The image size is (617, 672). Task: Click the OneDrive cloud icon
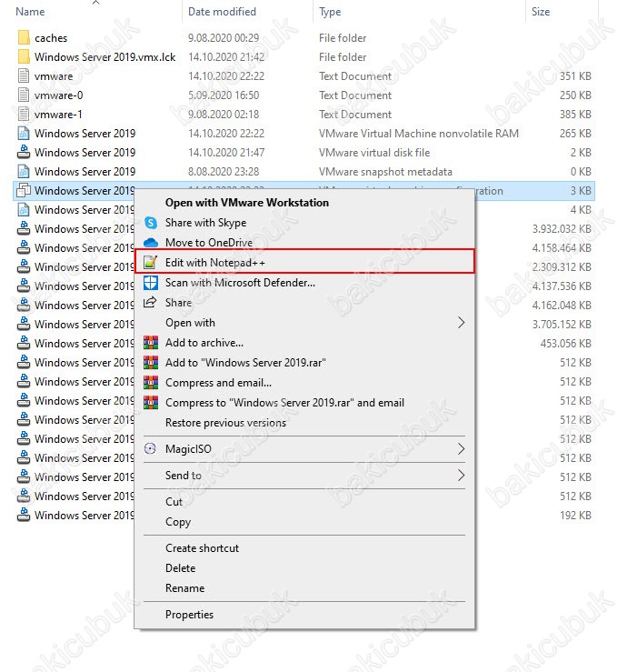[151, 243]
